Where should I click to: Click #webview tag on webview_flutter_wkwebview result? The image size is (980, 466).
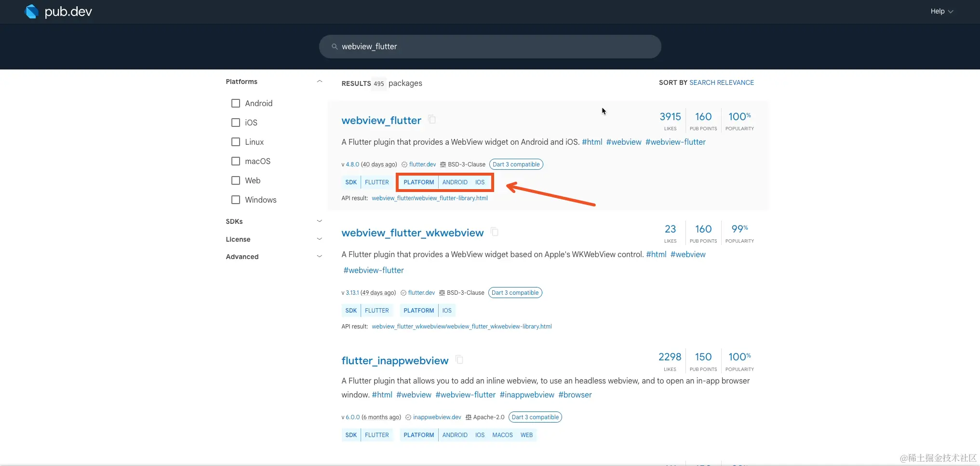pyautogui.click(x=688, y=254)
